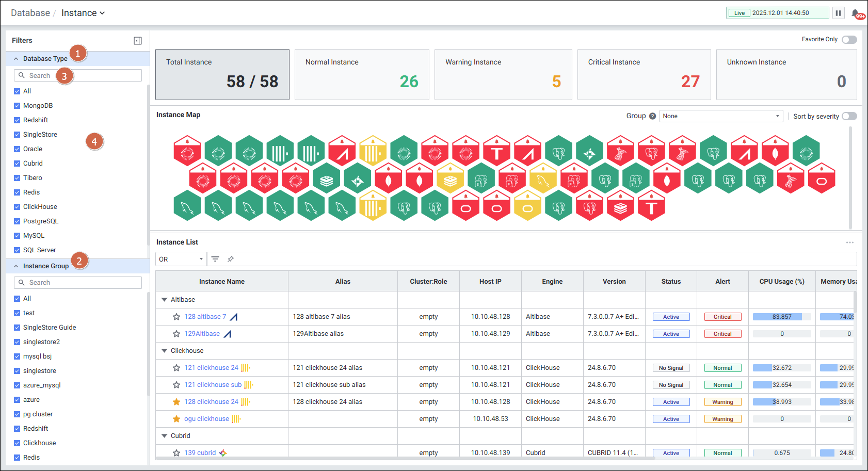Unfavorite the ogu clickhouse instance
The image size is (868, 471).
click(x=176, y=419)
